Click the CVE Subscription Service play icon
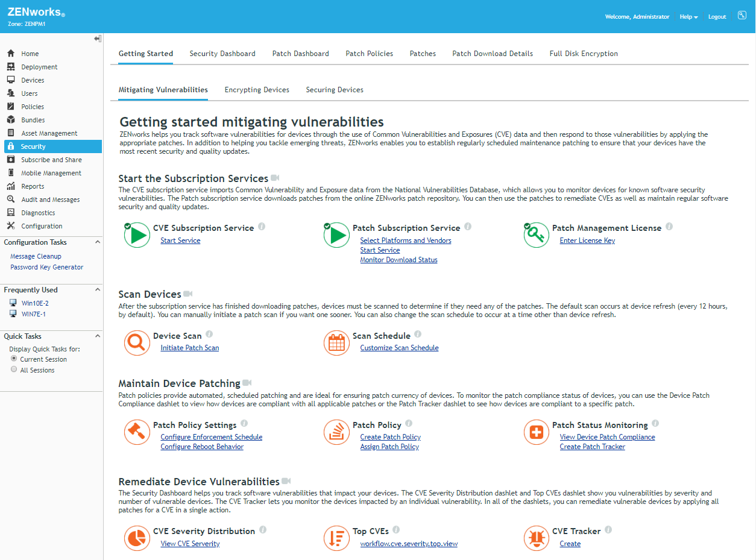The image size is (756, 560). click(137, 235)
